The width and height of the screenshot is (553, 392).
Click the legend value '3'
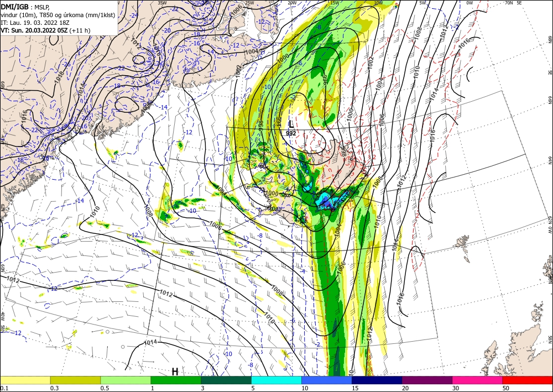(202, 388)
